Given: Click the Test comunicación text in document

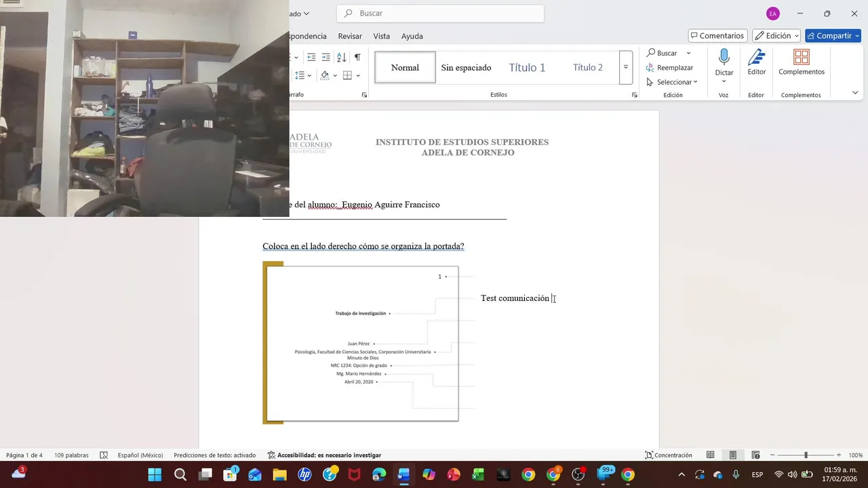Looking at the screenshot, I should [x=515, y=298].
